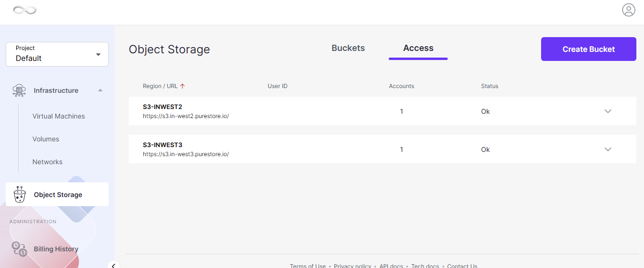The width and height of the screenshot is (644, 268).
Task: Click the User ID column header
Action: 278,86
